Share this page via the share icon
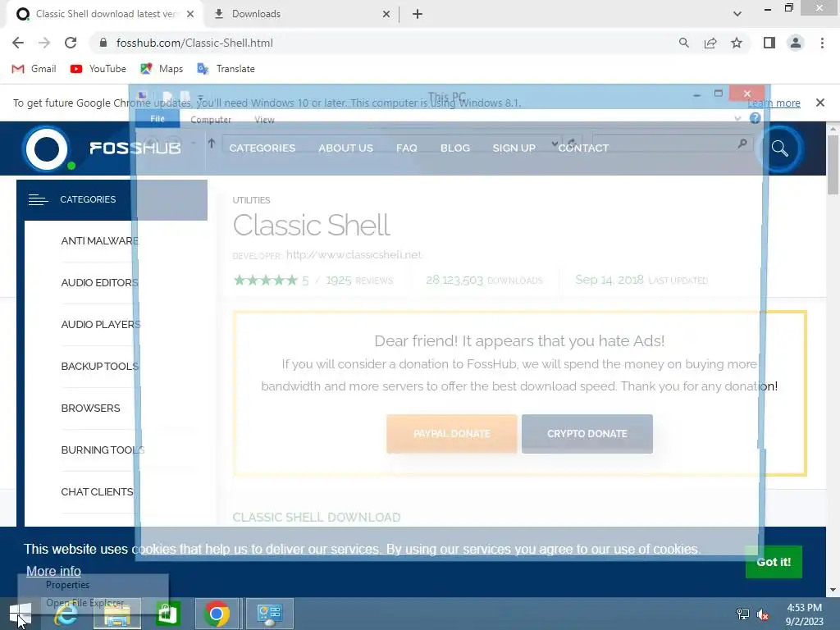 pos(710,43)
